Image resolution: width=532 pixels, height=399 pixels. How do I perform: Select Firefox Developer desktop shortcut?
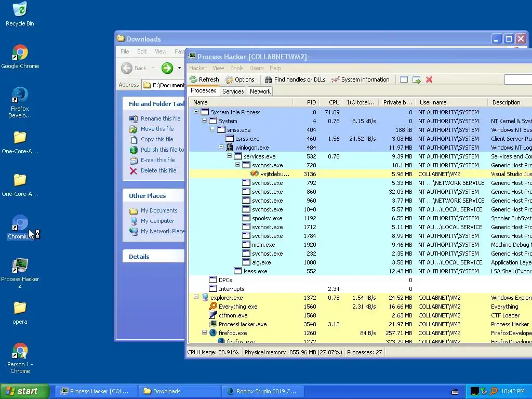(20, 102)
